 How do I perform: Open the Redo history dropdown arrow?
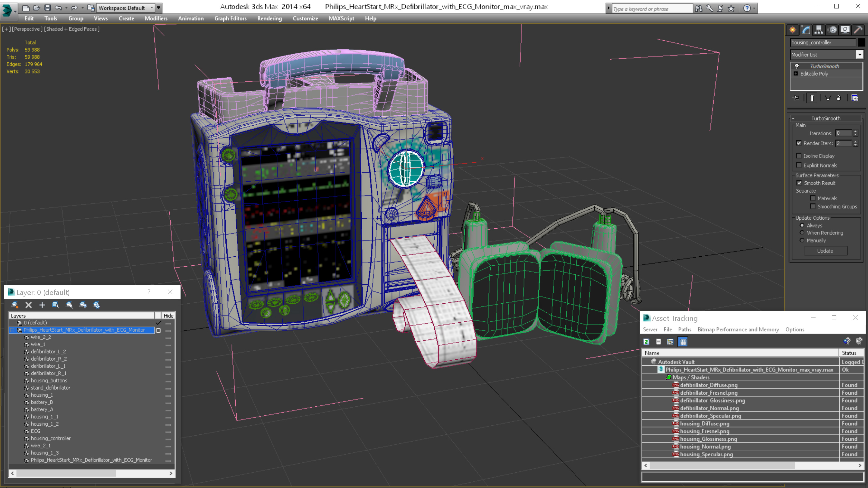click(82, 8)
